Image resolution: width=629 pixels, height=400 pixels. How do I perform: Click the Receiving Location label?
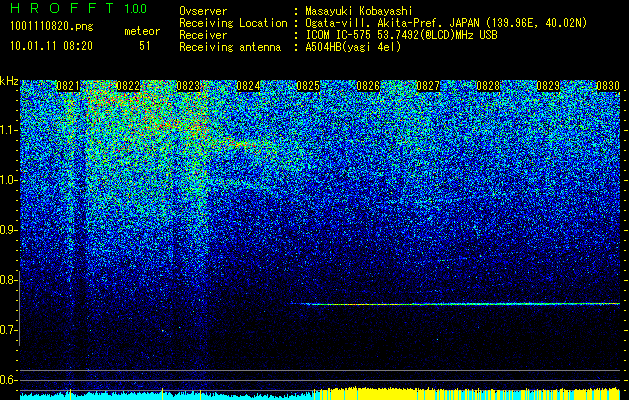(233, 23)
